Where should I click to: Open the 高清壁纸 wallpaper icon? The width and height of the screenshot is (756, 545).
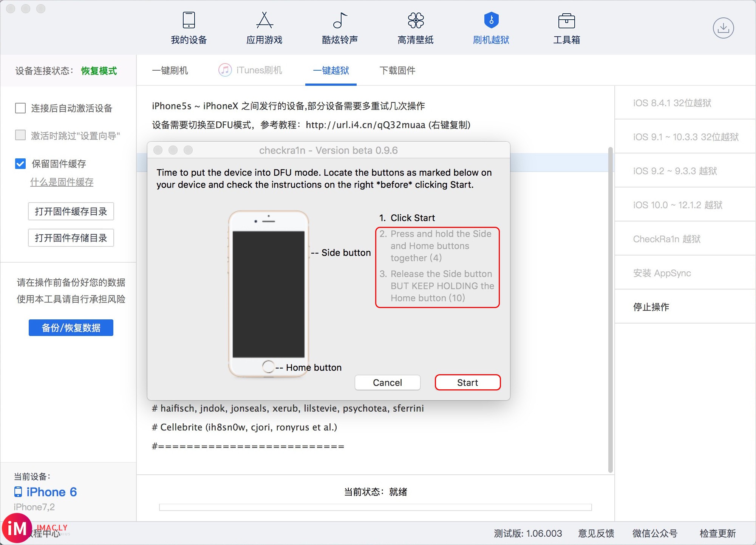coord(416,20)
